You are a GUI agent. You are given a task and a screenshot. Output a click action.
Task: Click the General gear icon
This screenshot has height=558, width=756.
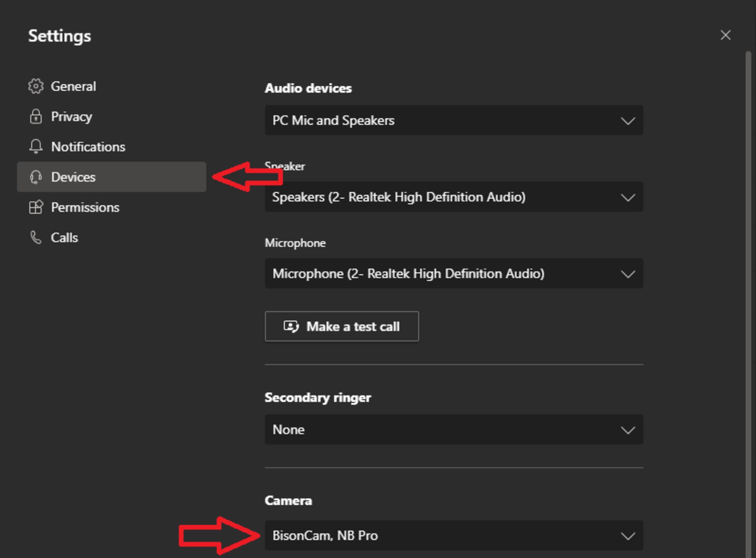(x=36, y=86)
